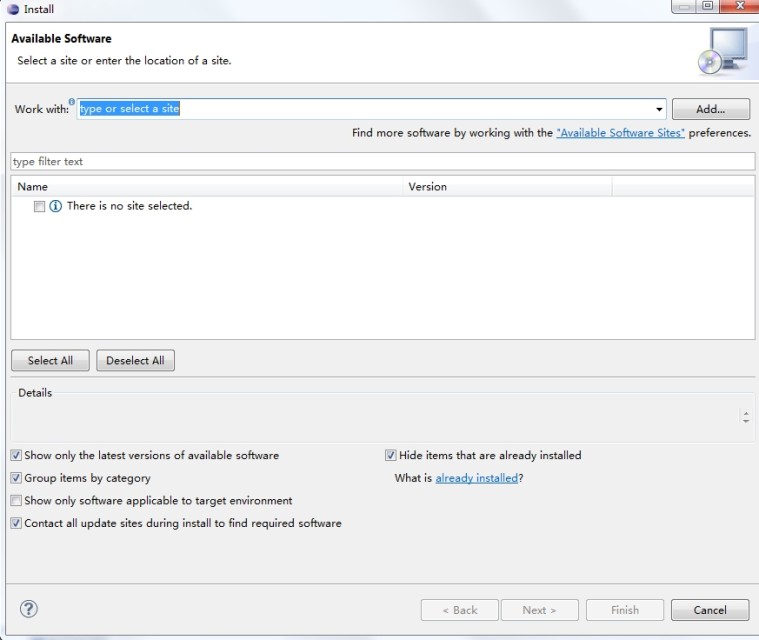Disable Contact all update sites during install
The height and width of the screenshot is (640, 759).
(16, 523)
